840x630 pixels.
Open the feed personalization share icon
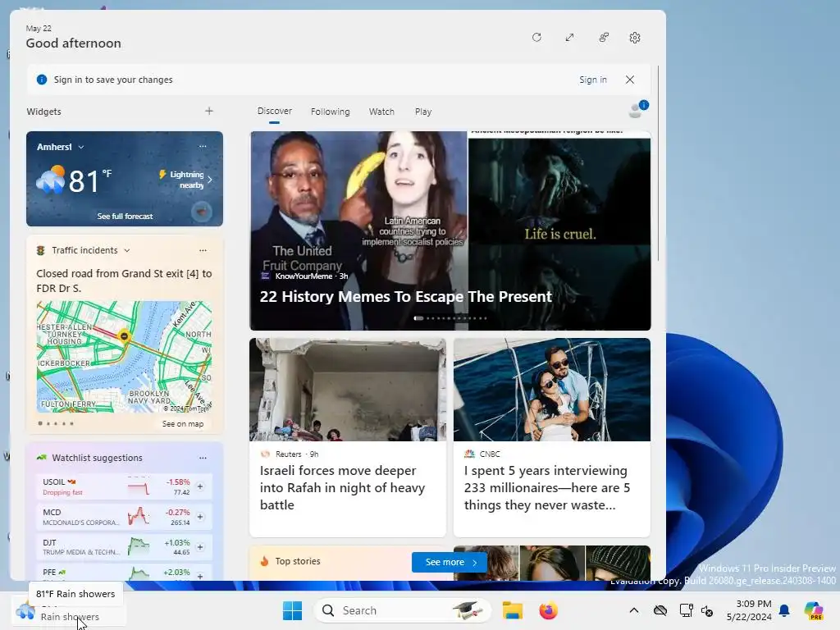click(x=604, y=38)
